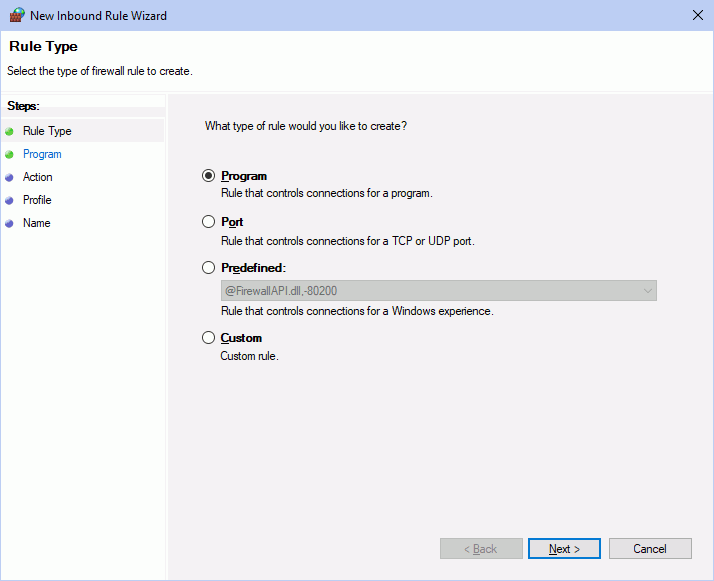The height and width of the screenshot is (581, 714).
Task: Expand the predefined rules list chevron arrow
Action: (647, 291)
